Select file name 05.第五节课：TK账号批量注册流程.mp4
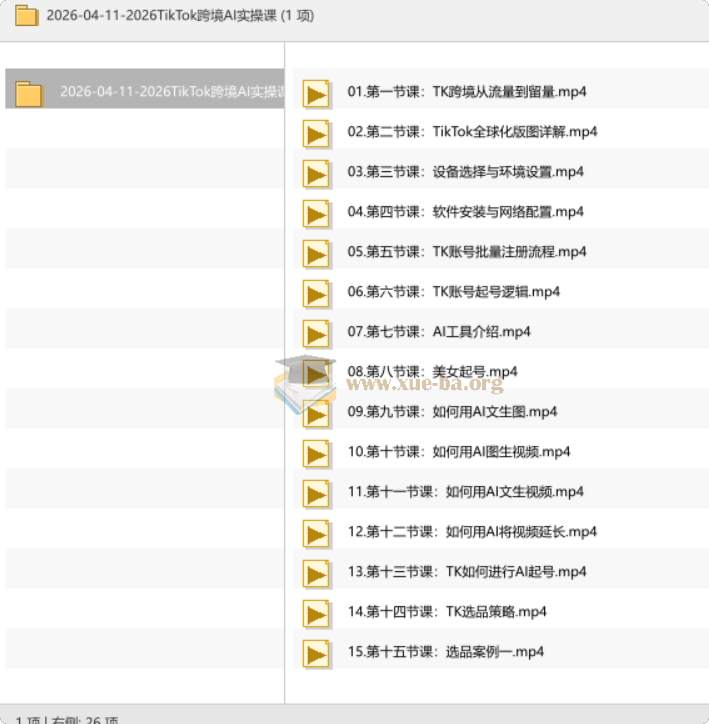The height and width of the screenshot is (724, 709). pos(467,252)
